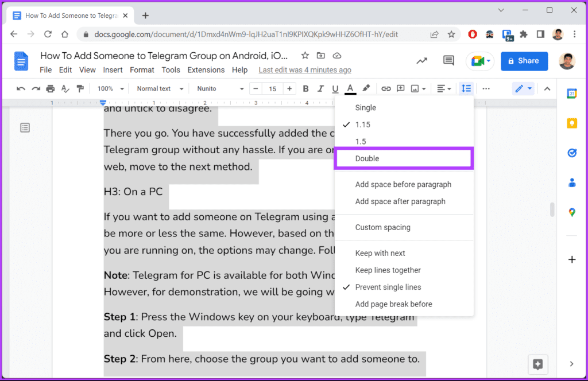Star this document
This screenshot has height=381, width=588.
[x=305, y=56]
